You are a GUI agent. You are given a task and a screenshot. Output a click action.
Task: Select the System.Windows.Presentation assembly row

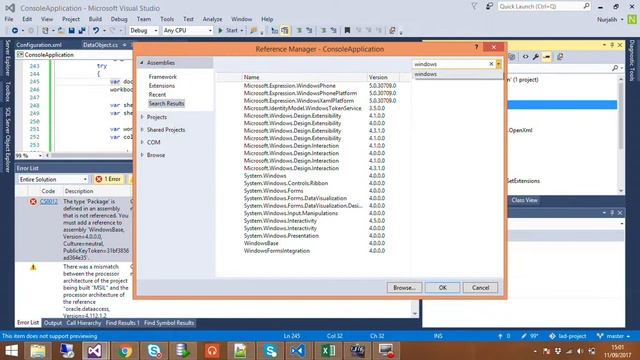pyautogui.click(x=313, y=236)
